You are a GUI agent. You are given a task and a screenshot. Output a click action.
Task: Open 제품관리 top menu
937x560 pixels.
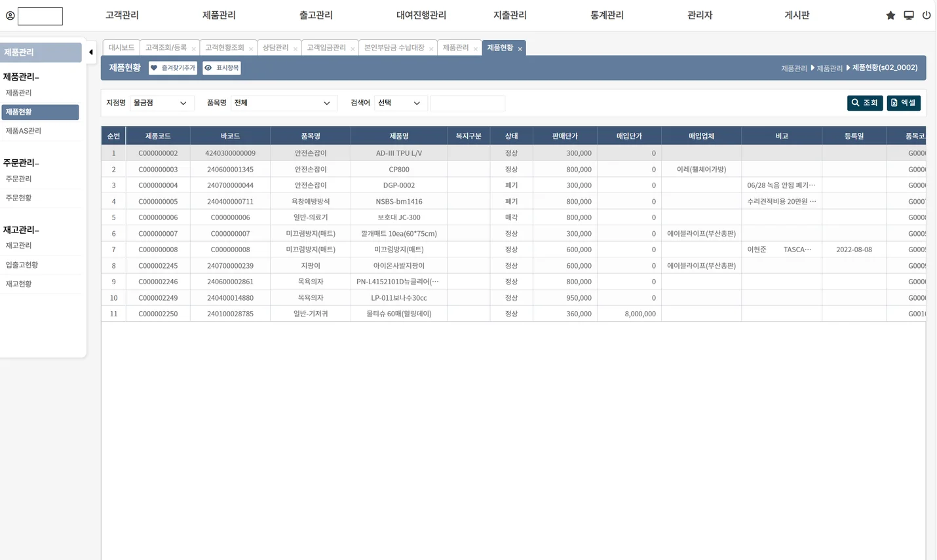coord(219,15)
